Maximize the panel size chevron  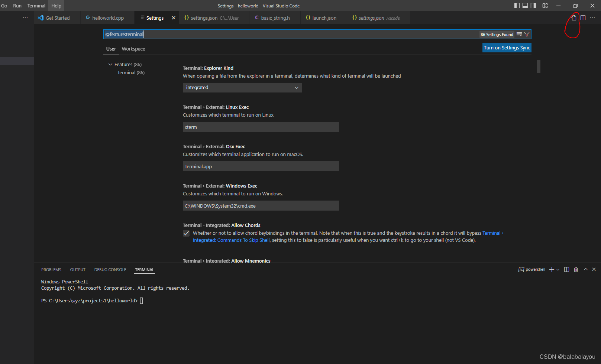click(x=586, y=269)
